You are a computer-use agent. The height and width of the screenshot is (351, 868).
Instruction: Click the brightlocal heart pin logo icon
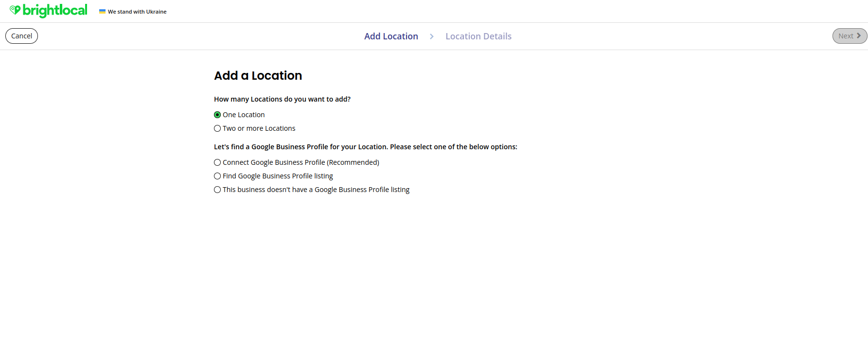(x=15, y=10)
